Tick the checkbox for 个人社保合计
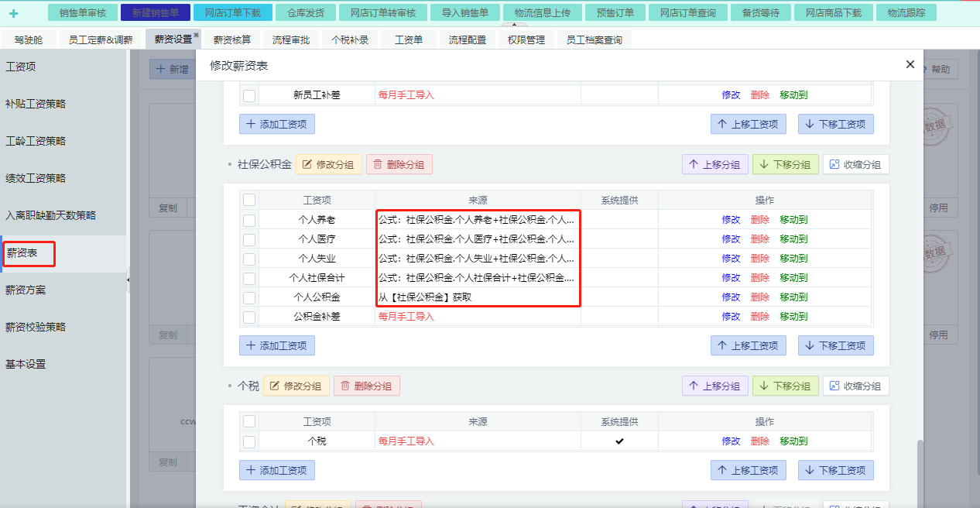980x508 pixels. click(x=249, y=278)
